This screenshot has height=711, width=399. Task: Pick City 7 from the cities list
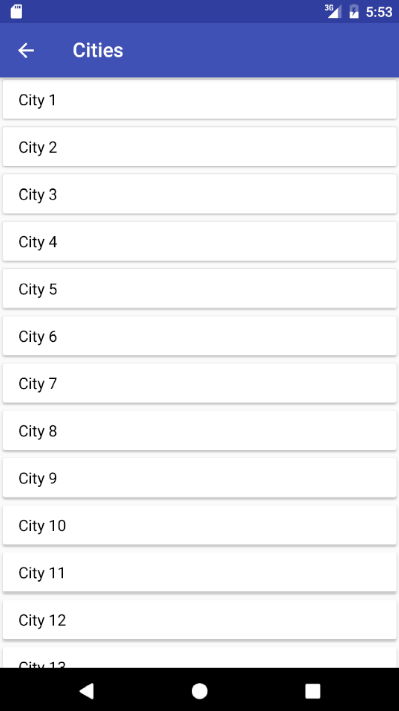[200, 383]
